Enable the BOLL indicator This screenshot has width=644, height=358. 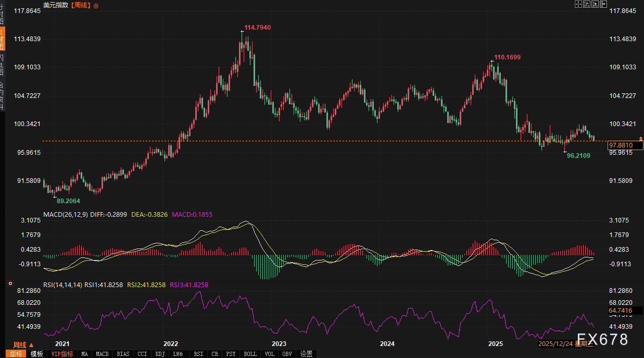[x=250, y=354]
